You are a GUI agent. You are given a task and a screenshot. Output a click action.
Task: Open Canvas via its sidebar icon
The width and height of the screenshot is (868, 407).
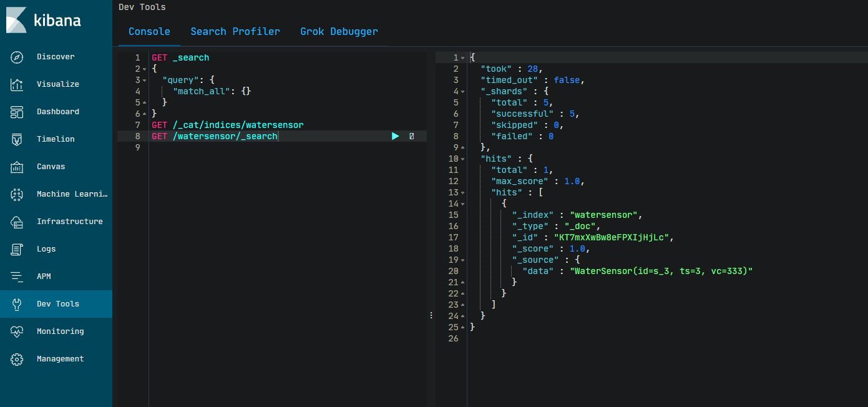17,167
